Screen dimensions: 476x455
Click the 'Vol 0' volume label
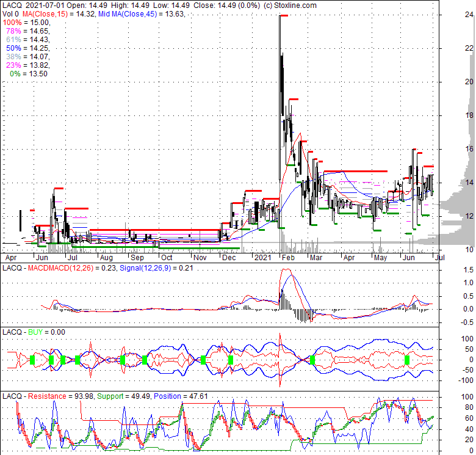[10, 14]
